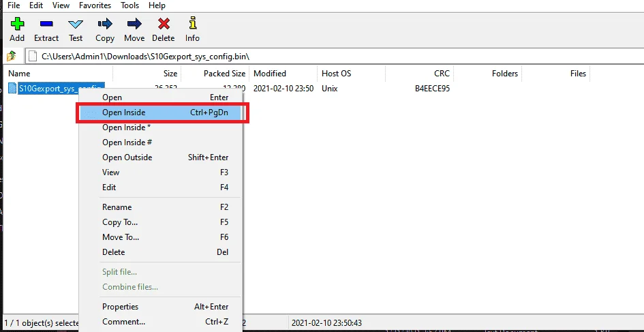Open the Tools menu

coord(129,5)
